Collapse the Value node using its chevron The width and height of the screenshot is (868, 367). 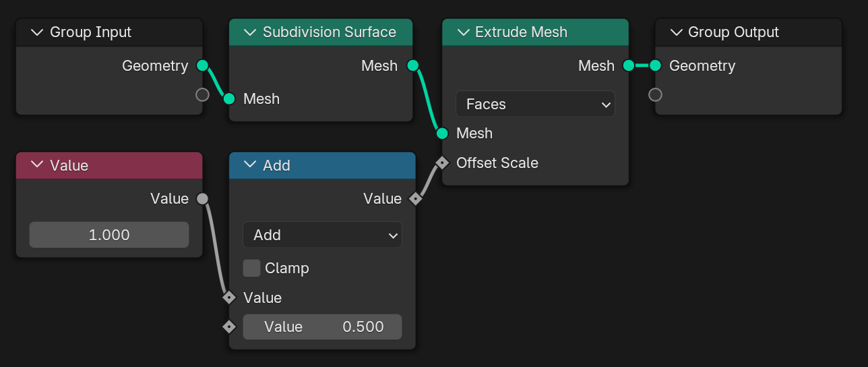click(x=38, y=166)
